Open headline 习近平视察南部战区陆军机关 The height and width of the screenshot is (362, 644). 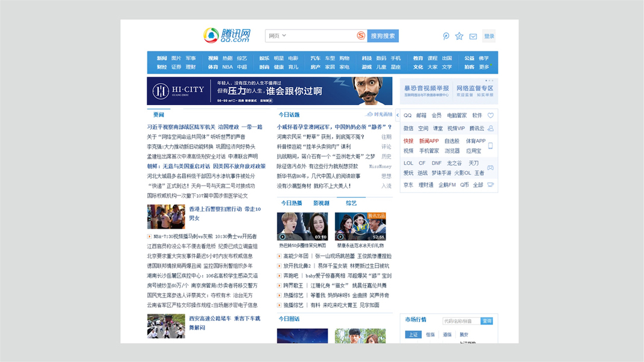181,127
